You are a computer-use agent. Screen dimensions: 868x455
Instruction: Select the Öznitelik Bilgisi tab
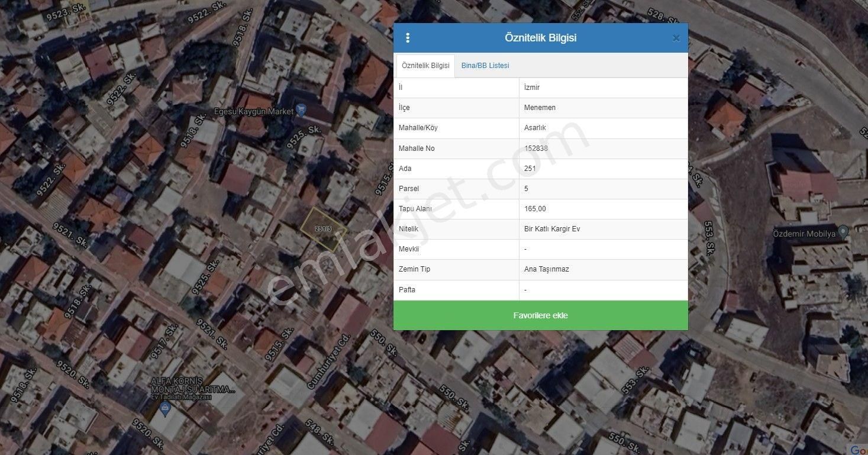425,66
